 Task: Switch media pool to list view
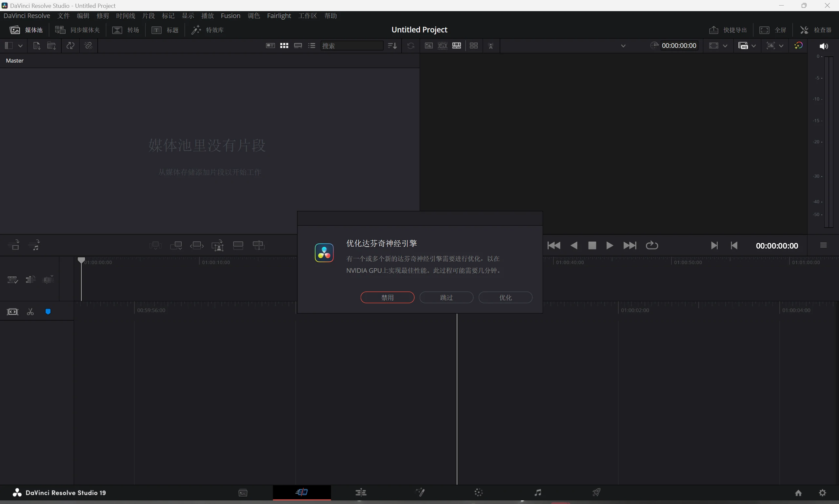point(312,46)
